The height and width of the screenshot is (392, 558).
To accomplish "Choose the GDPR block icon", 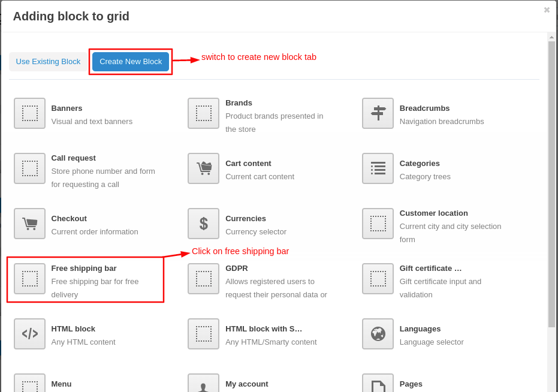I will [204, 279].
